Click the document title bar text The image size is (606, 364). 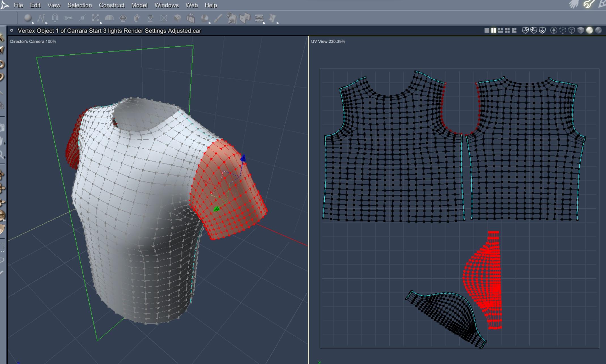coord(109,31)
